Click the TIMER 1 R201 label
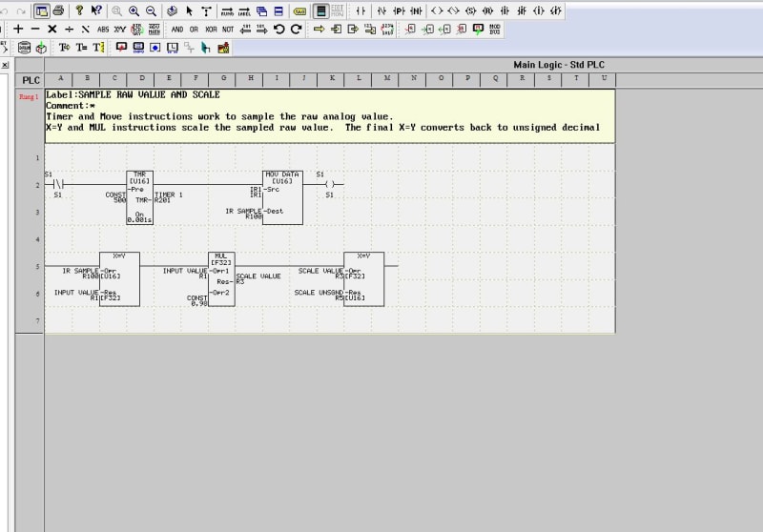Viewport: 763px width, 532px height. point(169,197)
